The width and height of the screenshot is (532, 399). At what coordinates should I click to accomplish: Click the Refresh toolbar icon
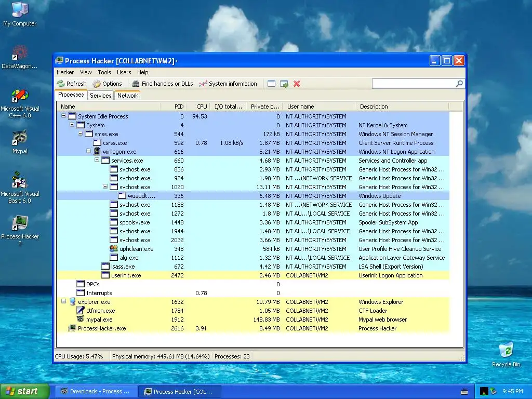pos(61,84)
